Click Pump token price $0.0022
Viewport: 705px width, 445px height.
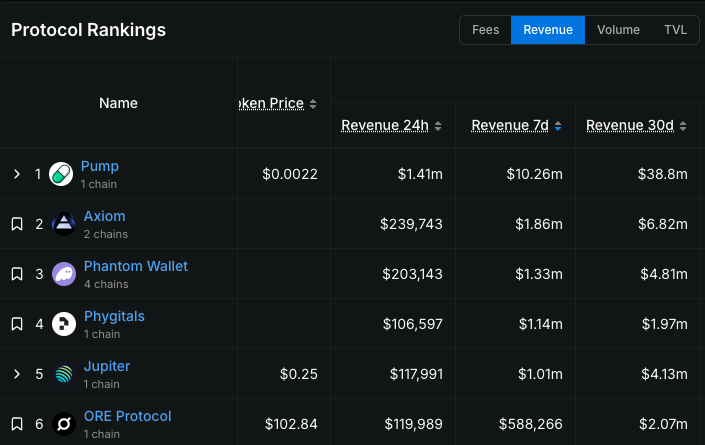(x=290, y=174)
